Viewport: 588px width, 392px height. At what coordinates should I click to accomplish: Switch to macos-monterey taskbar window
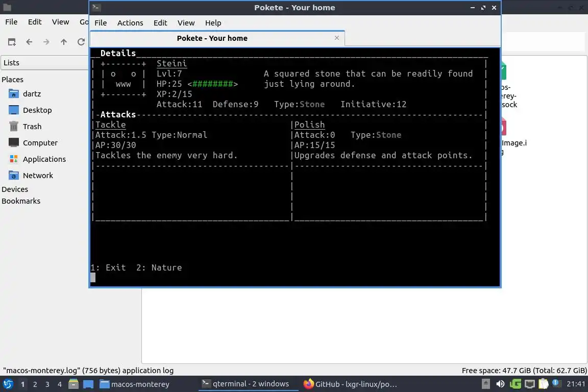[x=135, y=384]
